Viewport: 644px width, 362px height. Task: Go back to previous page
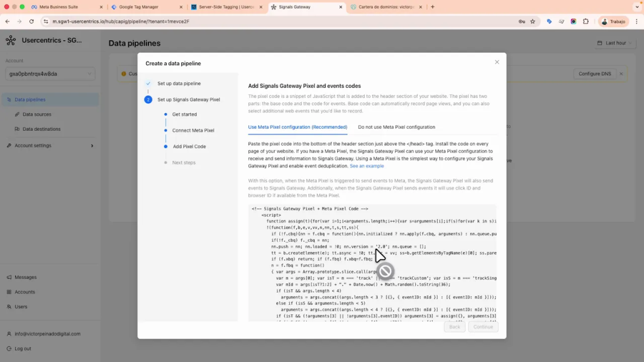(x=8, y=21)
